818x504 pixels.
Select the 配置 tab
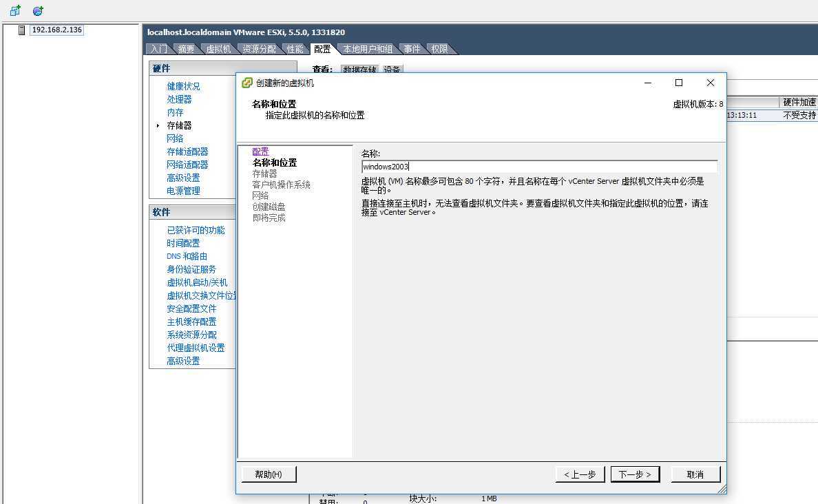322,49
